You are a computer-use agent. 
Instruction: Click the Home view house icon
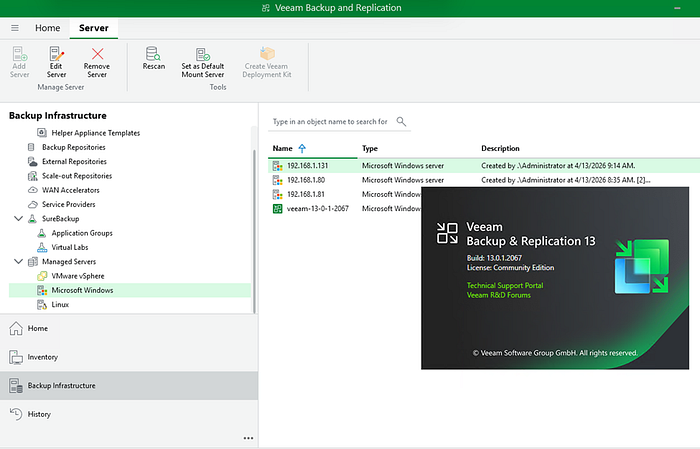[x=16, y=328]
